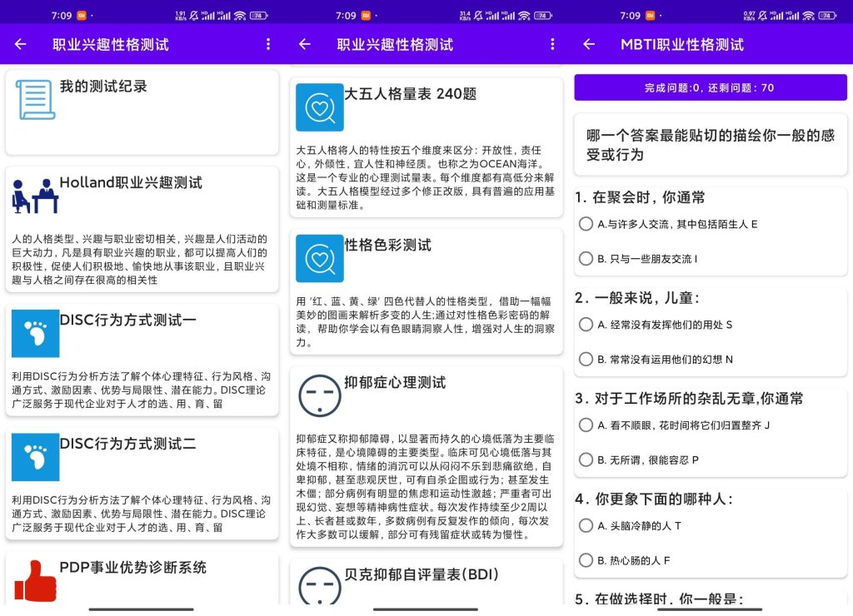853x616 pixels.
Task: Tap 抑郁症 description starting 抑郁症又称抑郁障碍
Action: [426, 487]
